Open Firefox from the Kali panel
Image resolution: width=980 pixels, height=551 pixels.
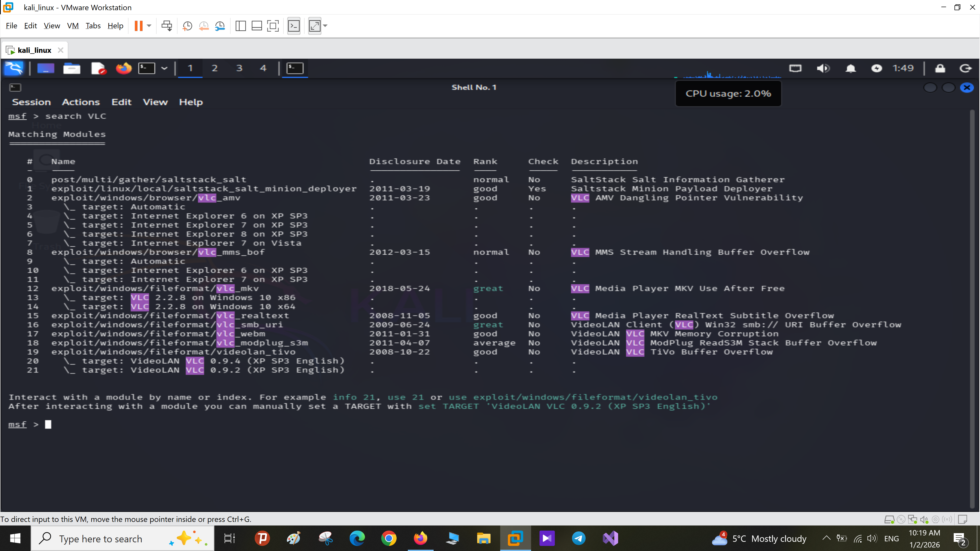coord(124,68)
